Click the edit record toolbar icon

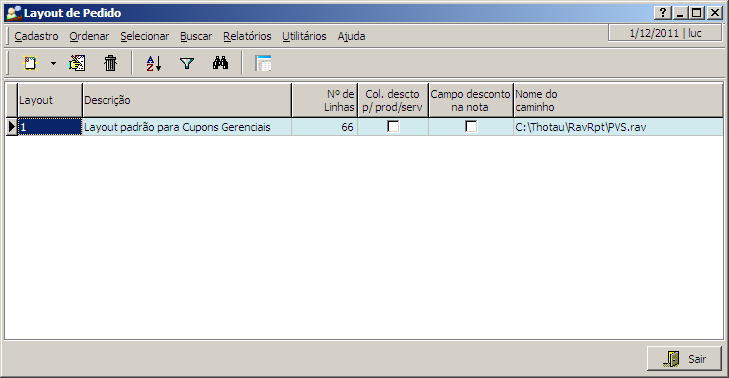77,63
